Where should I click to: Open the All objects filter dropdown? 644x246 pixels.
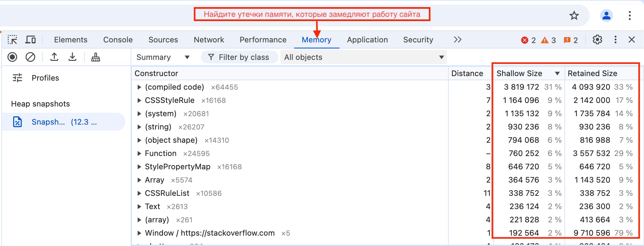point(363,57)
